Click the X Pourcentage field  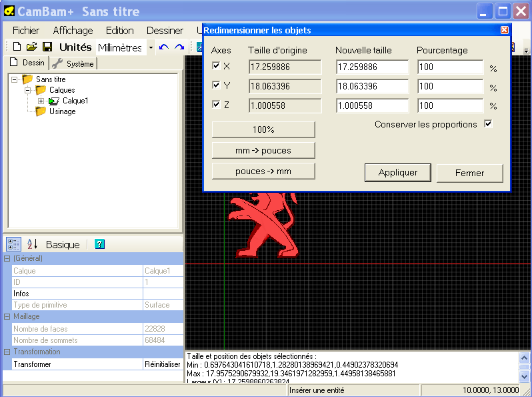point(450,67)
